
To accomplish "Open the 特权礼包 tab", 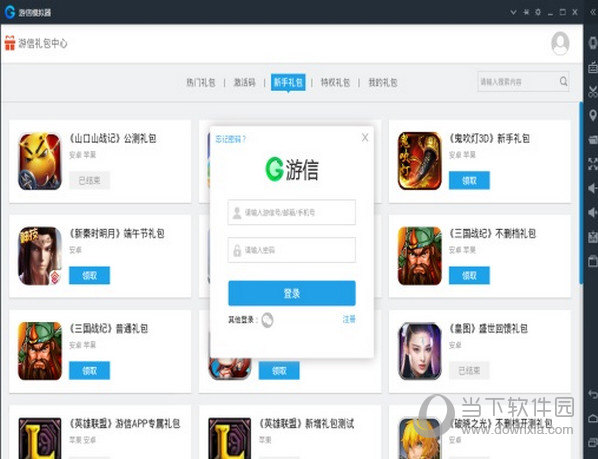I will 335,82.
